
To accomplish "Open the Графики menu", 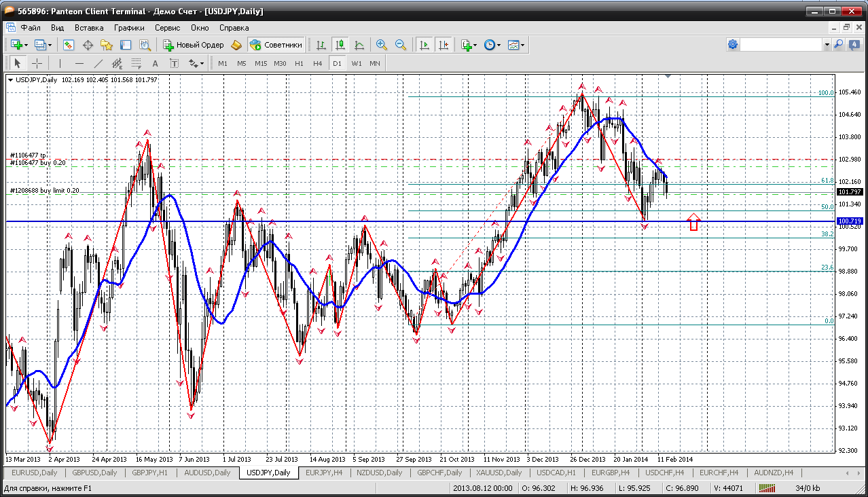I will [129, 28].
